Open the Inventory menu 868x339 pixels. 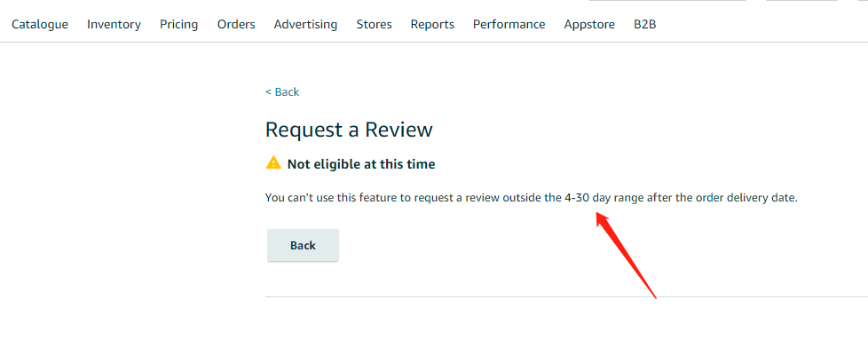pos(114,24)
